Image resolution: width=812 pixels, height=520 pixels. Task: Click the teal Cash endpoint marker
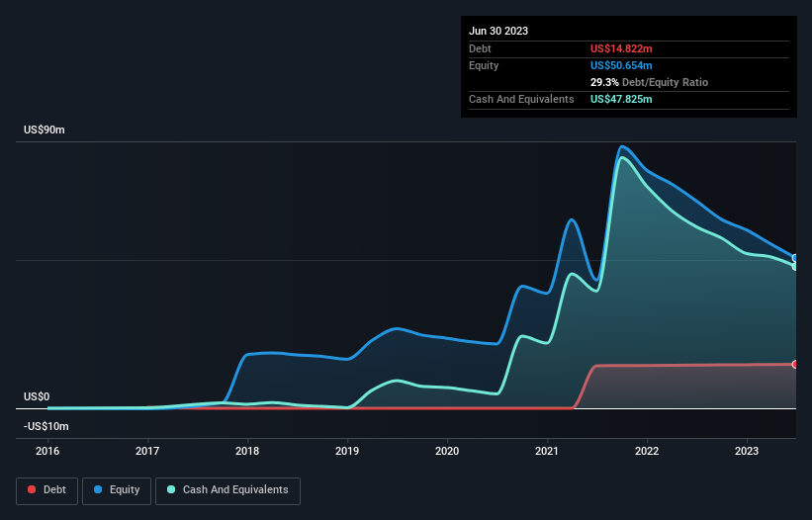point(795,267)
